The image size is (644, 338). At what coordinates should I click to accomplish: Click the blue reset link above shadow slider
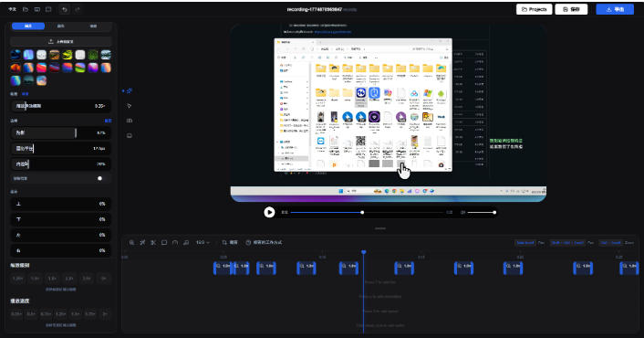click(x=108, y=121)
